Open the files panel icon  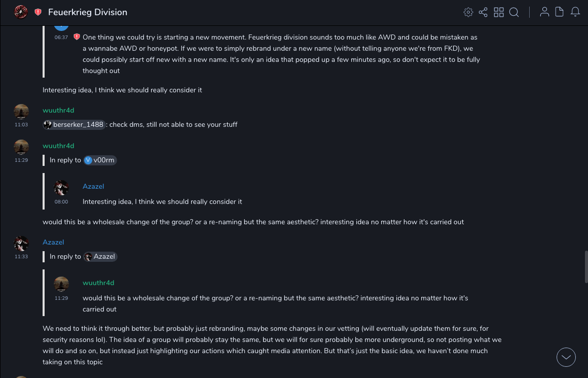tap(560, 12)
